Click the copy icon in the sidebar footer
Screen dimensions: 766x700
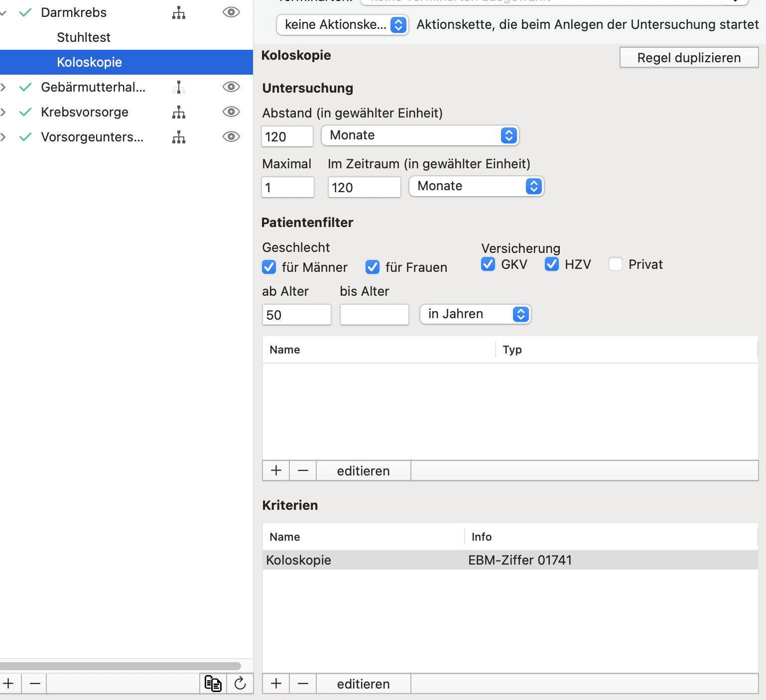(x=213, y=684)
